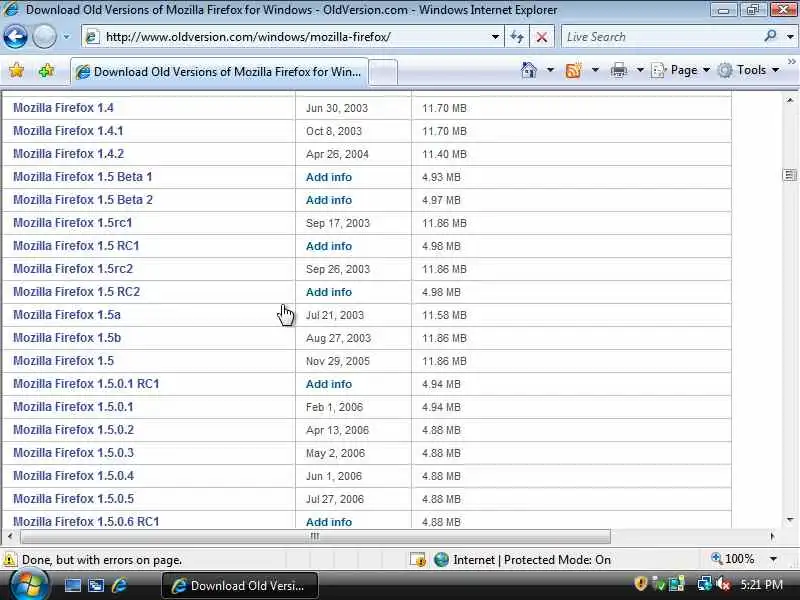Click the Add to Favorites icon
Image resolution: width=800 pixels, height=600 pixels.
pyautogui.click(x=46, y=70)
